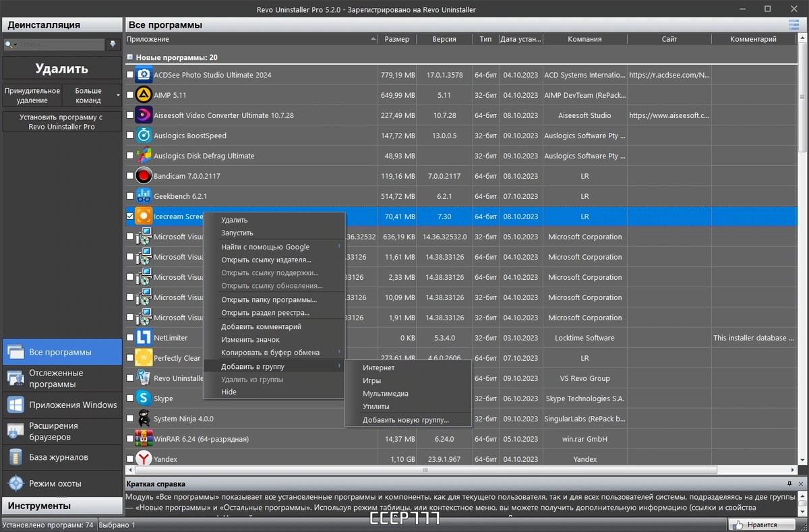This screenshot has width=809, height=532.
Task: Open Расширения браузеров sidebar section
Action: click(x=62, y=431)
